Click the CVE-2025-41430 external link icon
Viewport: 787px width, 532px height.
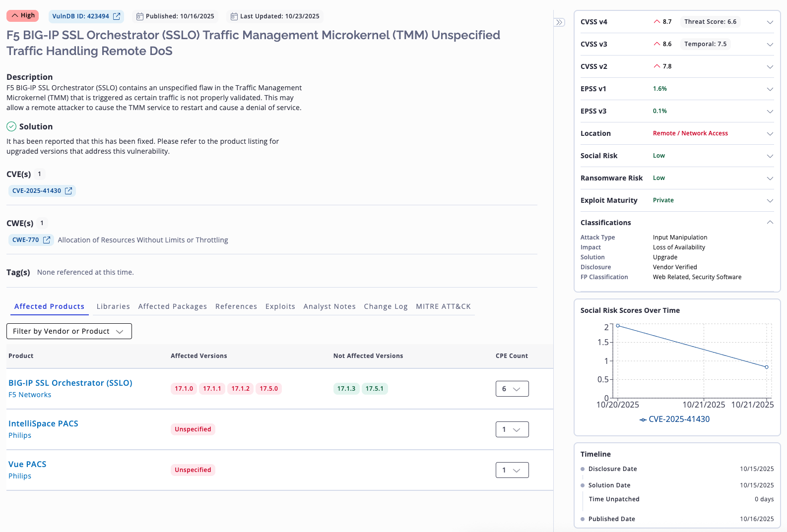(68, 191)
